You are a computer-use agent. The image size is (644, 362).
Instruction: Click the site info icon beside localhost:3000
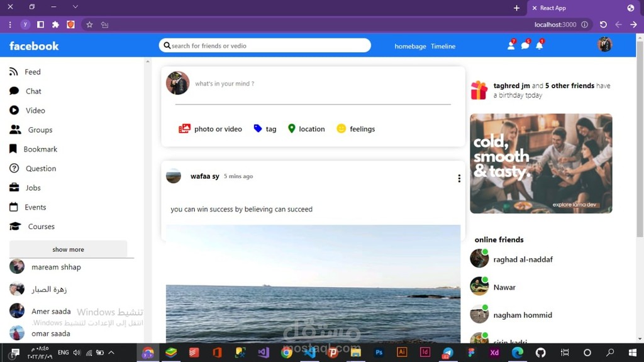(x=584, y=25)
